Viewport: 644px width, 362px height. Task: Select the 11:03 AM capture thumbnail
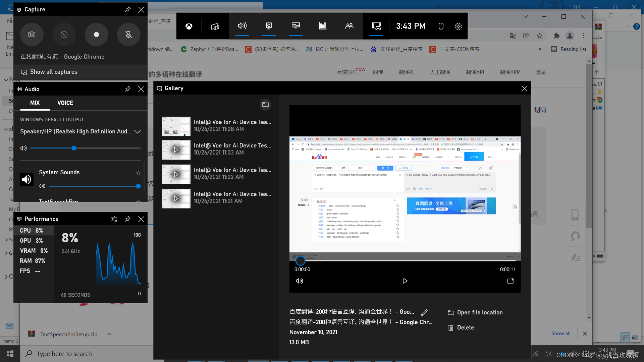point(176,150)
